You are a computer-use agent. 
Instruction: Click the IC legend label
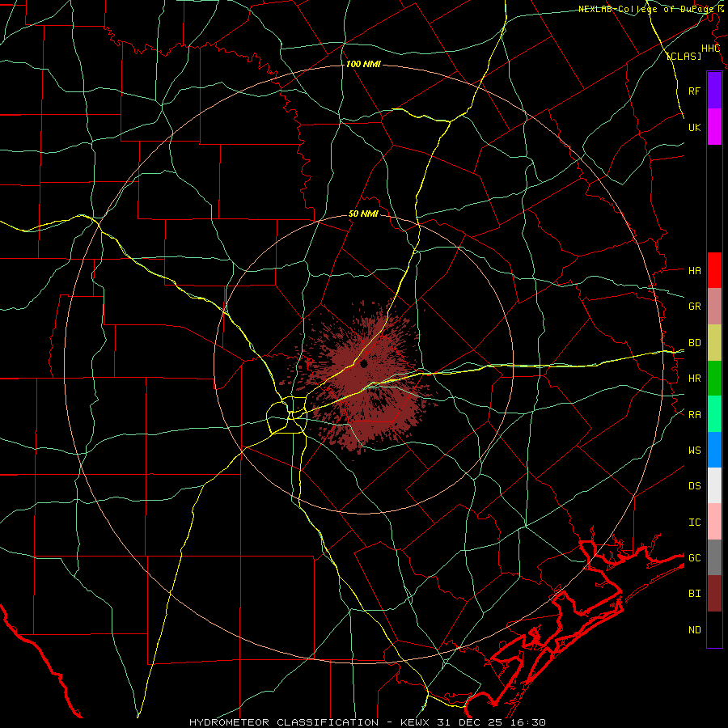[694, 523]
